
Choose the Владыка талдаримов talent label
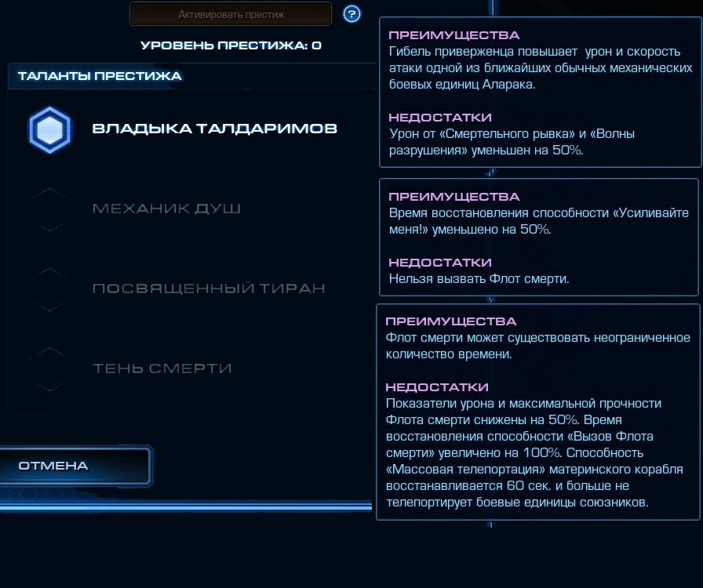pyautogui.click(x=214, y=129)
